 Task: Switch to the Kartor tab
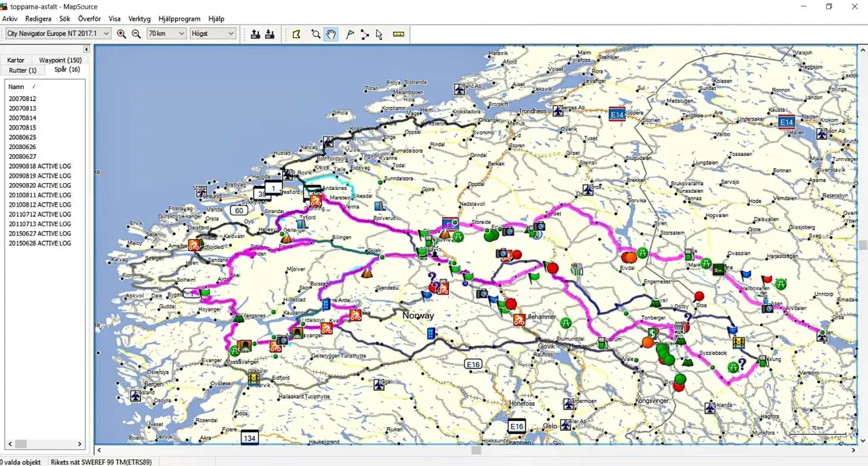pos(16,60)
